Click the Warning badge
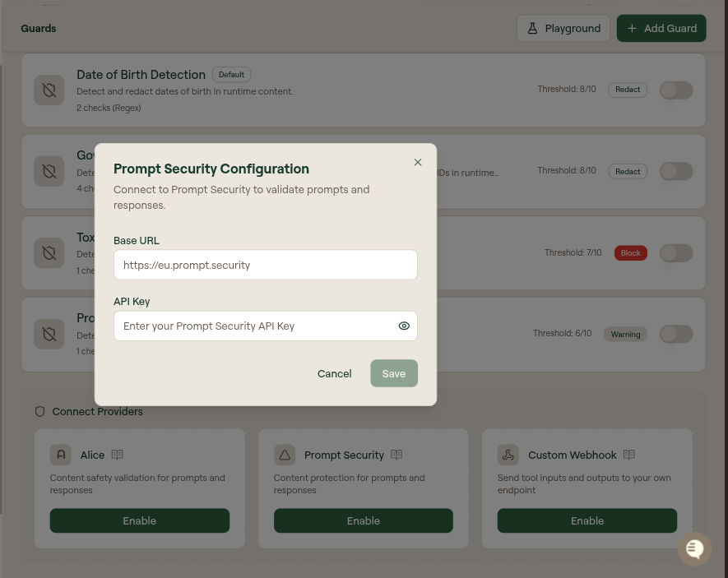This screenshot has width=728, height=578. [x=625, y=334]
